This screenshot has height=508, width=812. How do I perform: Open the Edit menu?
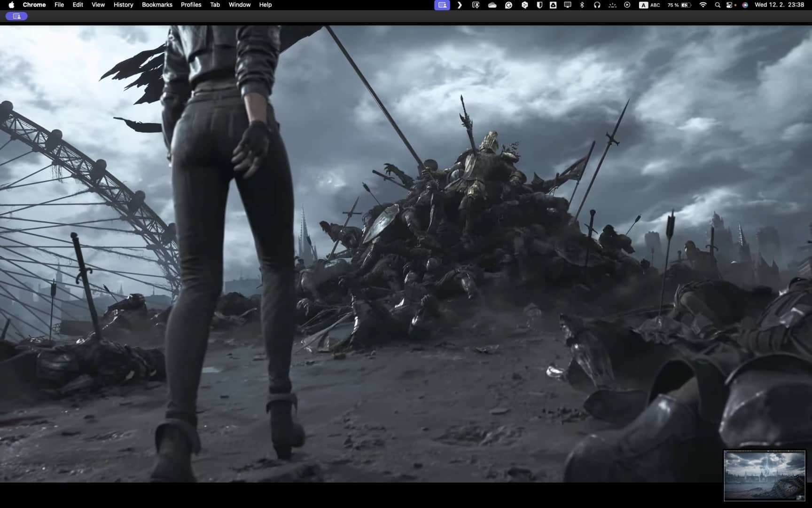pos(78,5)
